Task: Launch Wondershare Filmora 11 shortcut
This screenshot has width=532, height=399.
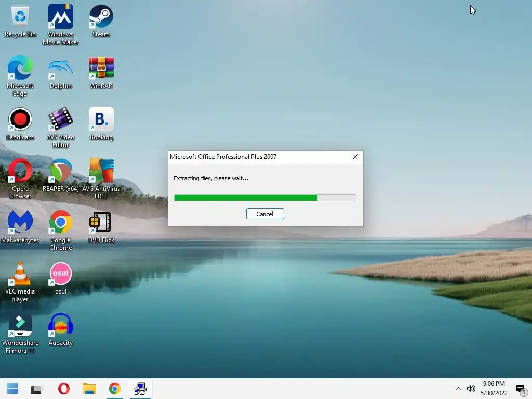Action: click(20, 334)
